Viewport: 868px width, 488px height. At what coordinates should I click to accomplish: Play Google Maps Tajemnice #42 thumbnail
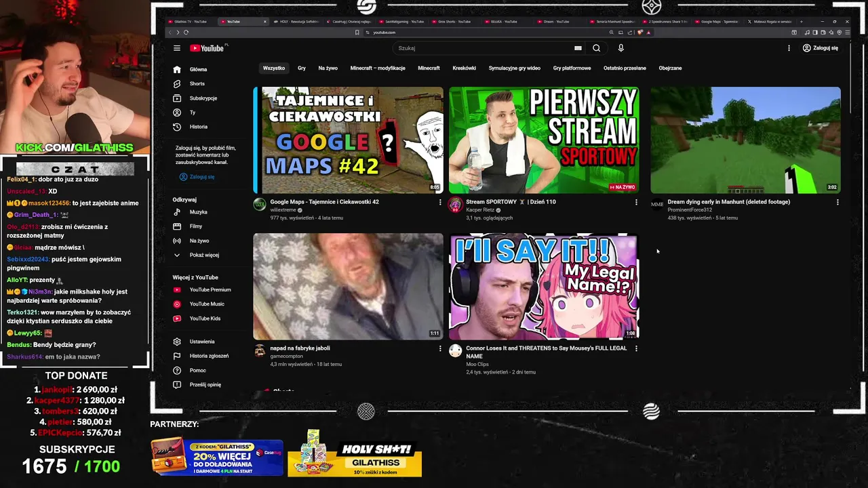tap(349, 140)
